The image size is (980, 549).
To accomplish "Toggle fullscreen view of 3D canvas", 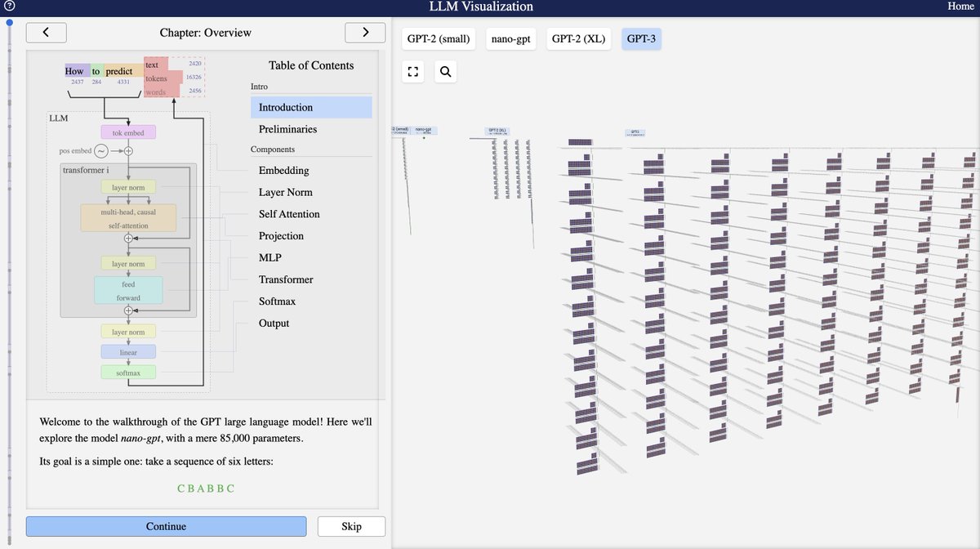I will (413, 72).
